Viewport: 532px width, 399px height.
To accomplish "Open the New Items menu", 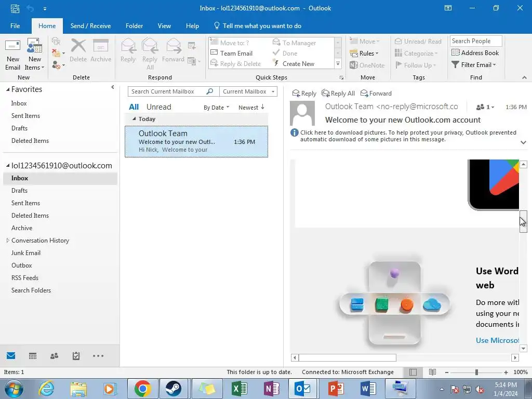I will (35, 54).
